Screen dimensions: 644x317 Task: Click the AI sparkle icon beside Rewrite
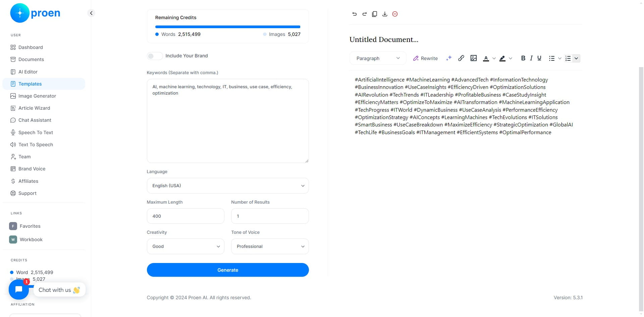point(449,58)
